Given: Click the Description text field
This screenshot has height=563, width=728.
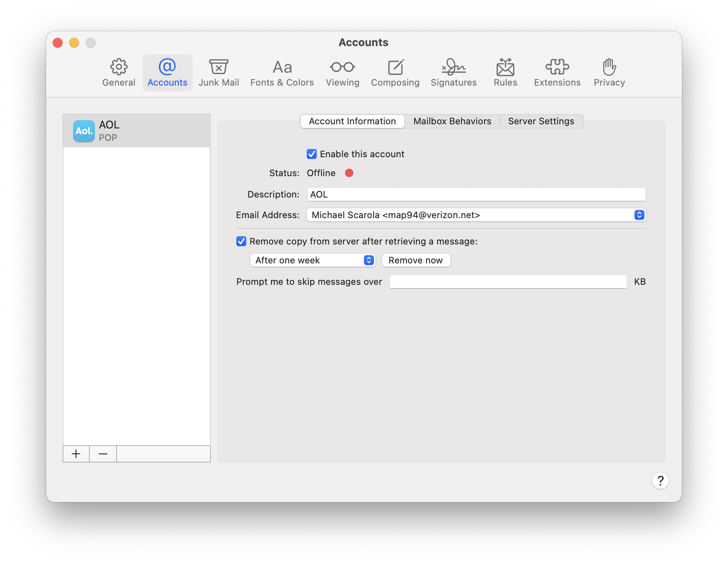Looking at the screenshot, I should (476, 194).
